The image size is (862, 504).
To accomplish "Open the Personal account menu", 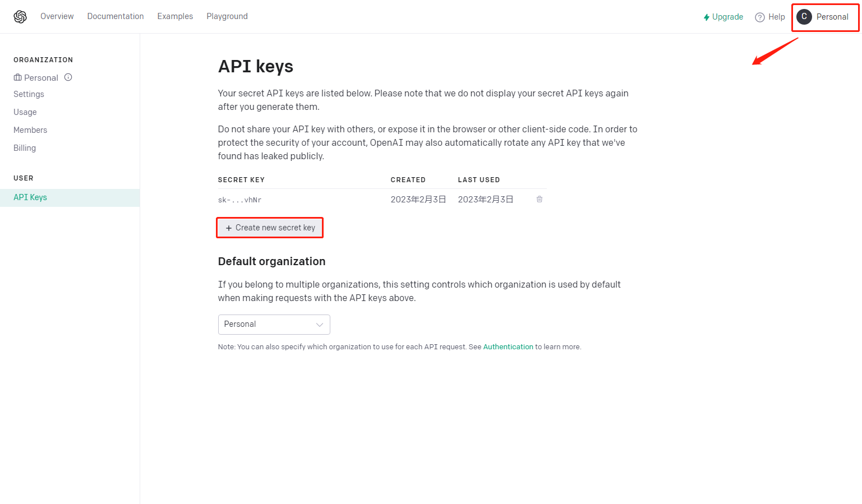I will click(825, 17).
